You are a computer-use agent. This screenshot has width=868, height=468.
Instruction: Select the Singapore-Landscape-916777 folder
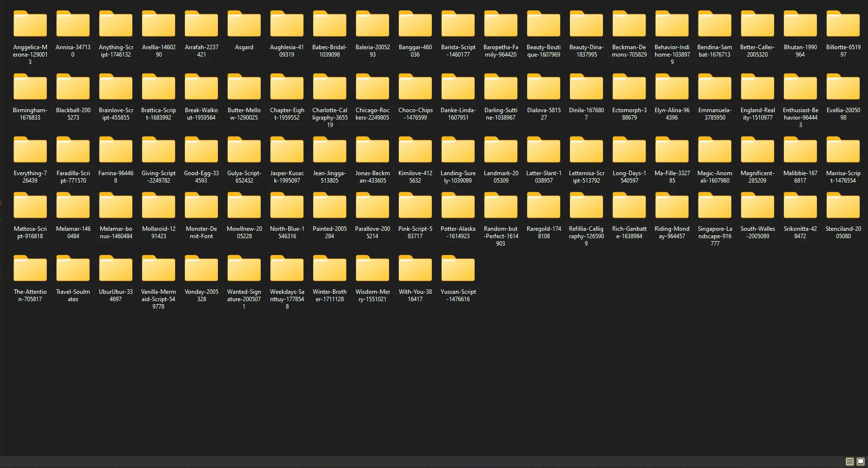[x=715, y=219]
